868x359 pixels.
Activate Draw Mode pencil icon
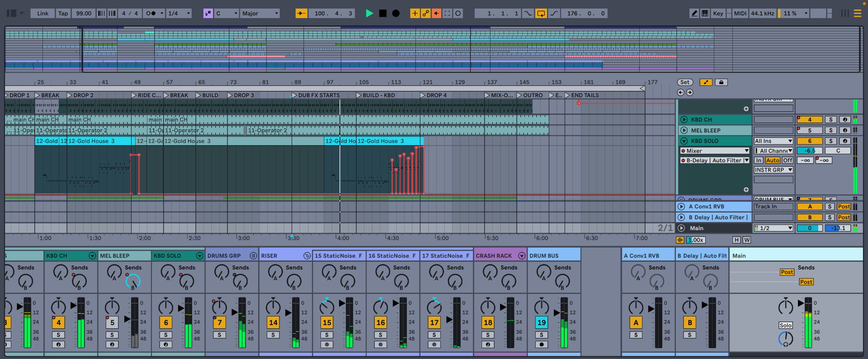694,14
